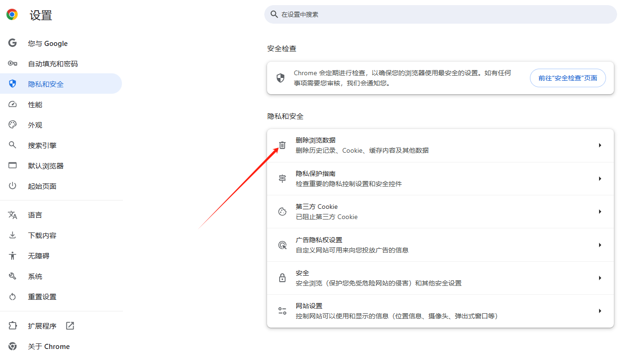The width and height of the screenshot is (644, 355).
Task: Click the trash can icon for 删除浏览数据
Action: click(x=282, y=145)
